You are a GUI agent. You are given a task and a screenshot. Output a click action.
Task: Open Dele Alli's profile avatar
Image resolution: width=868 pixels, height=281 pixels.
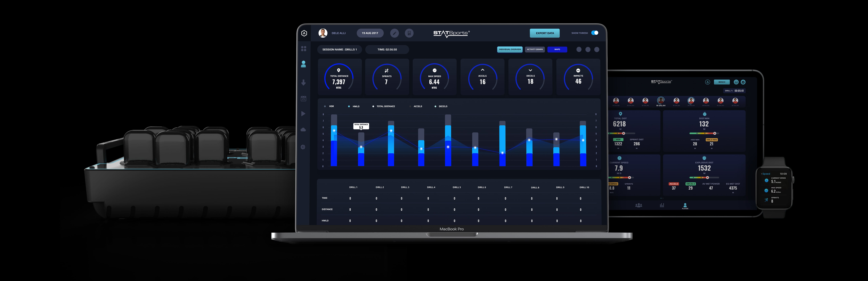coord(323,33)
